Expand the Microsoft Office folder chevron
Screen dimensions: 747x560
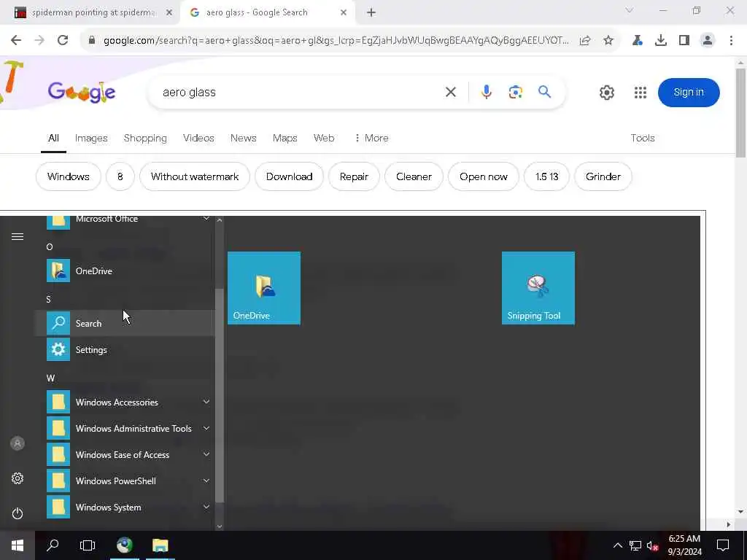coord(206,219)
